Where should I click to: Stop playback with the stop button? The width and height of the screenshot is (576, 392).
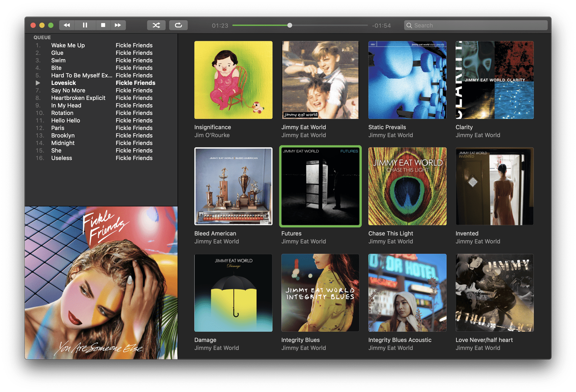(103, 25)
